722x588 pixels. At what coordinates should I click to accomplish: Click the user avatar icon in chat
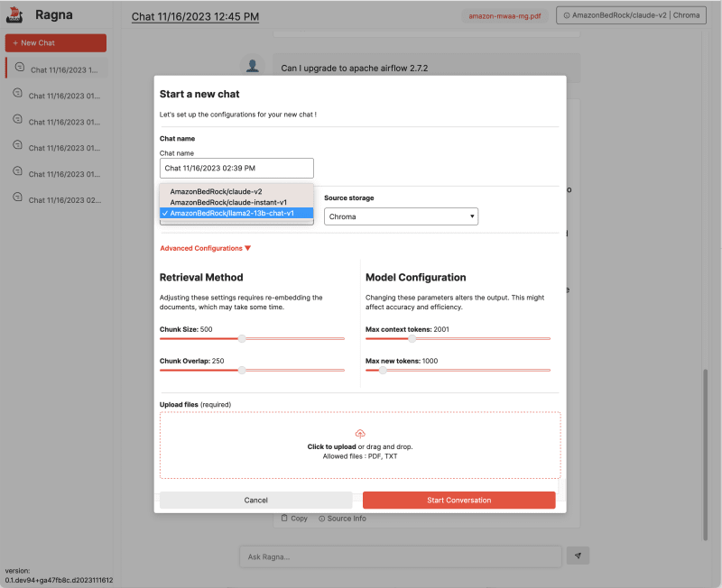tap(253, 66)
